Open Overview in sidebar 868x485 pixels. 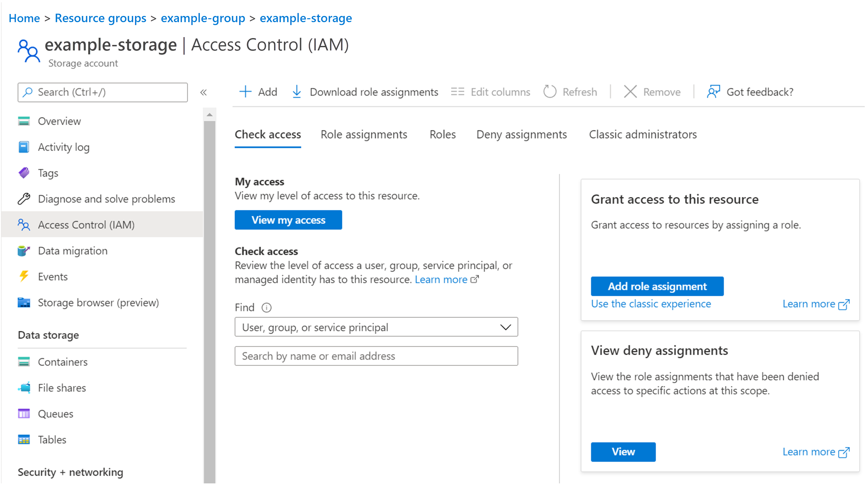click(x=59, y=121)
